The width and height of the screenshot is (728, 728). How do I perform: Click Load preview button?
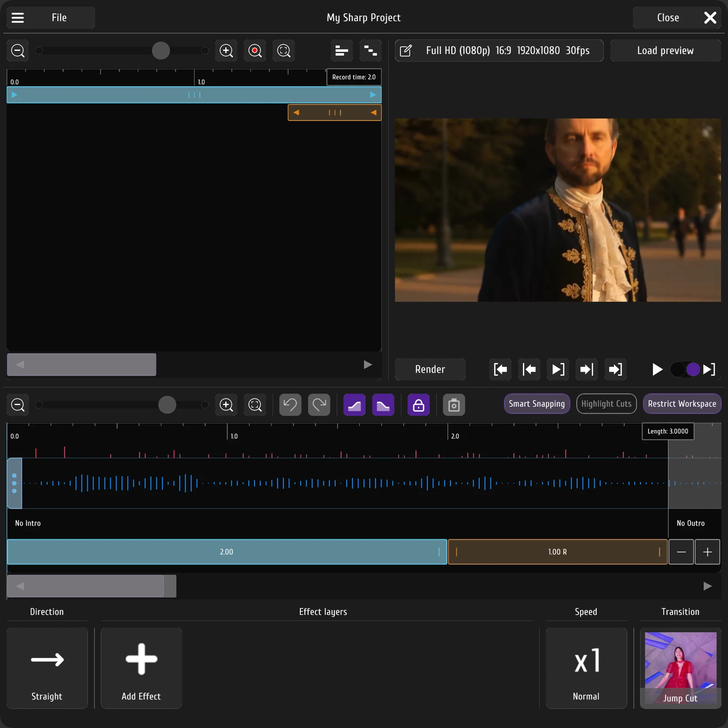[x=666, y=51]
